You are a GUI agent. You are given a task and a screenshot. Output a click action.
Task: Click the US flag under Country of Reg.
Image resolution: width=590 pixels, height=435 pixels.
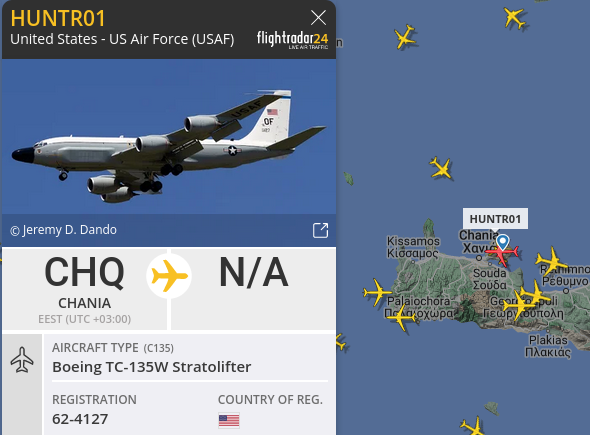click(229, 420)
